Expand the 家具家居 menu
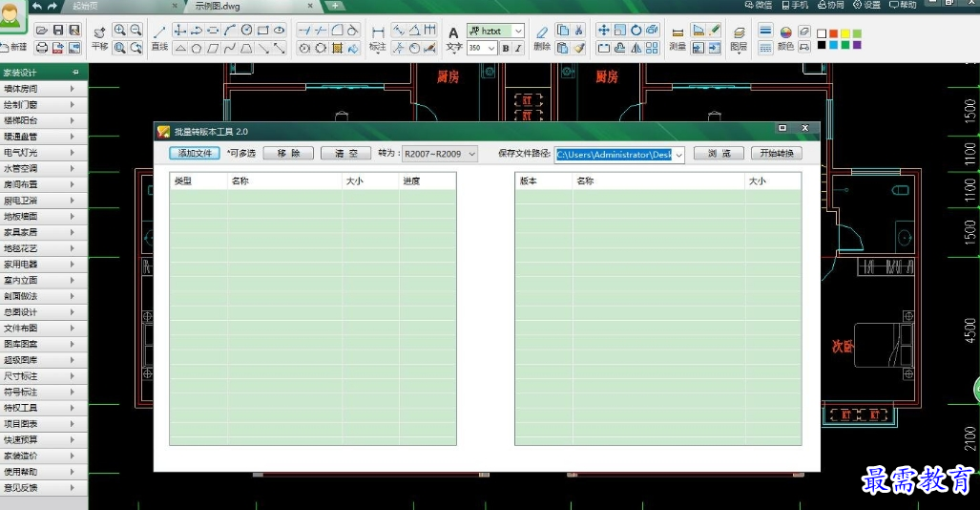Screen dimensions: 980x510 pyautogui.click(x=43, y=232)
